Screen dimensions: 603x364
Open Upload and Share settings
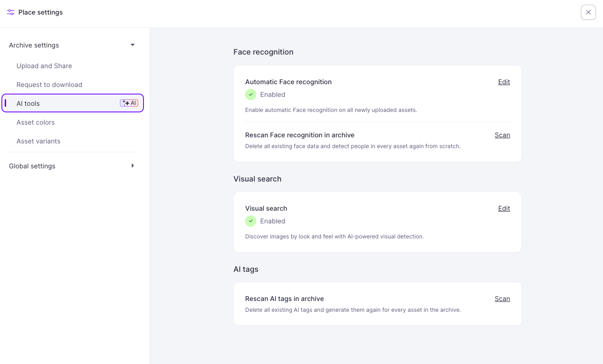point(44,66)
